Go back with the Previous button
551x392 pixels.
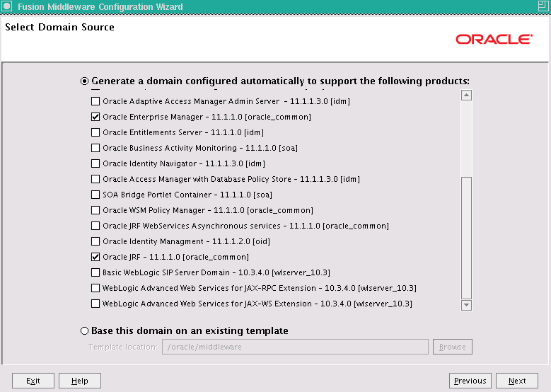[470, 381]
